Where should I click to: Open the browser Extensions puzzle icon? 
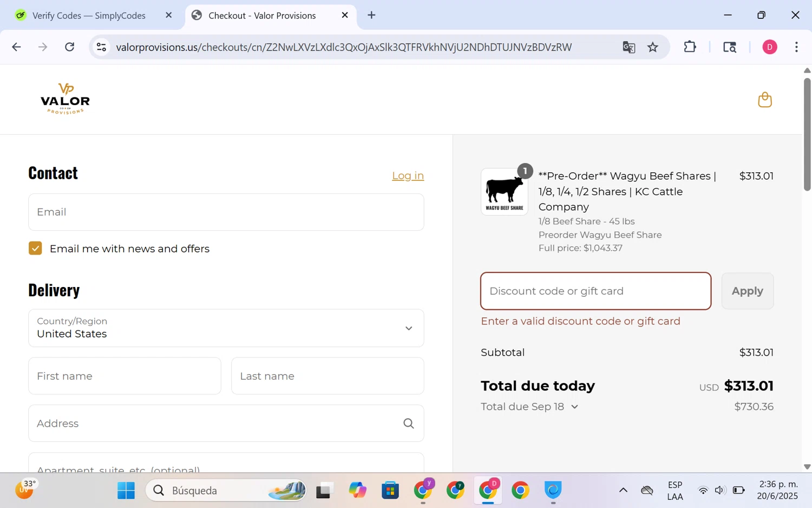690,47
